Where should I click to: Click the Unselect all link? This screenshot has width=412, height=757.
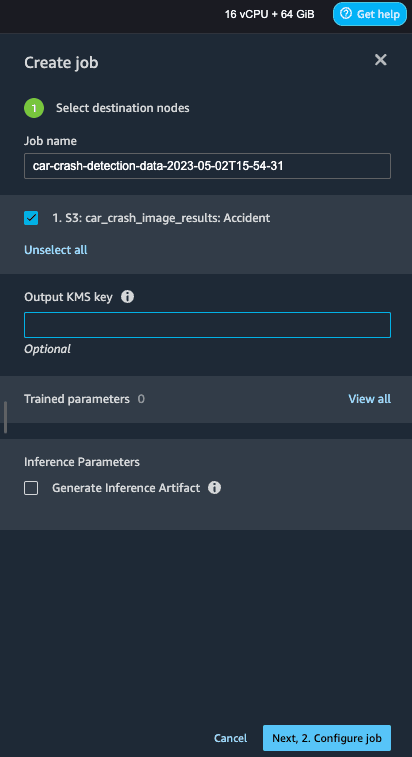click(x=56, y=250)
